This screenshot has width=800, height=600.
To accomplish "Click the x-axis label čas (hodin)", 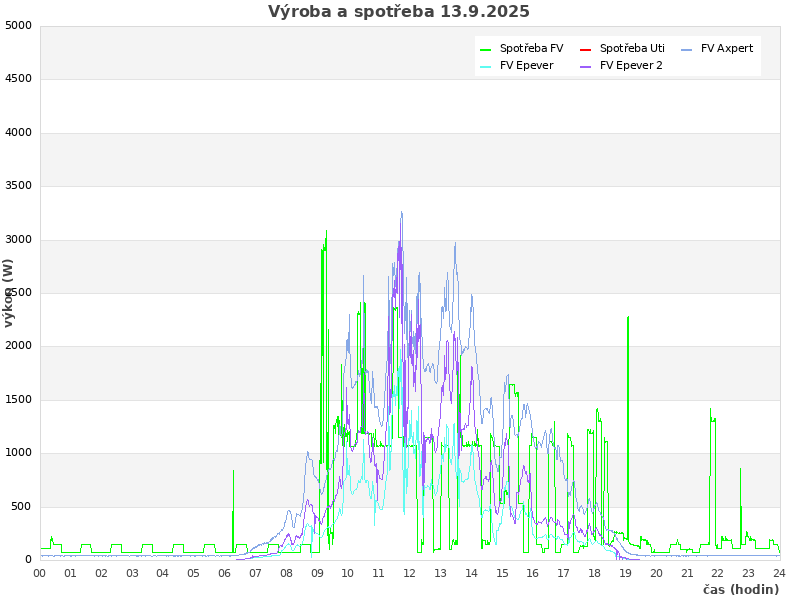I will click(740, 590).
